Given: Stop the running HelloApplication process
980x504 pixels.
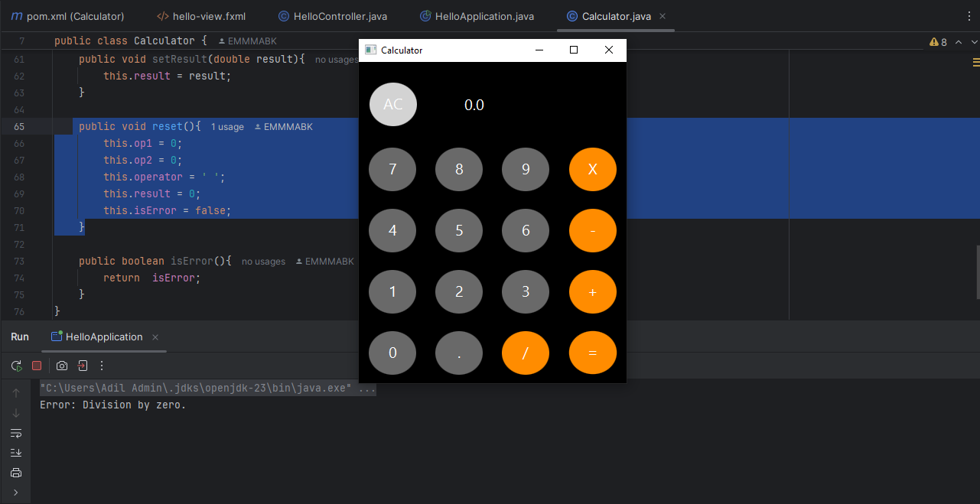Looking at the screenshot, I should coord(36,366).
